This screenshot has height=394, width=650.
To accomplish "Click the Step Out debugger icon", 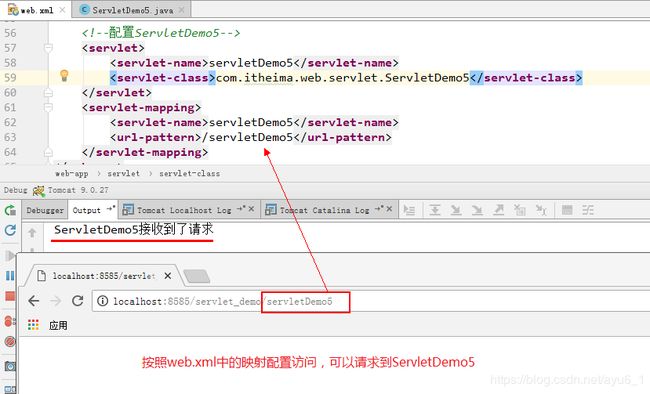I will pos(499,210).
